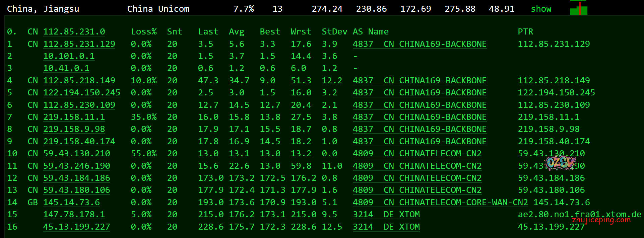The width and height of the screenshot is (644, 238).
Task: Open IP link 59.43.130.210
Action: (x=77, y=154)
